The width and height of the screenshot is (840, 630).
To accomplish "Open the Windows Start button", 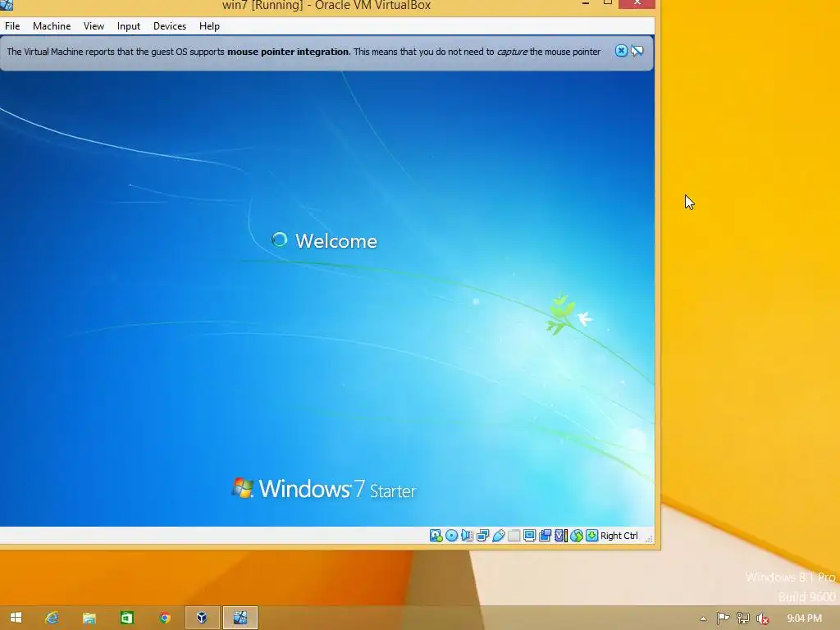I will pos(16,618).
